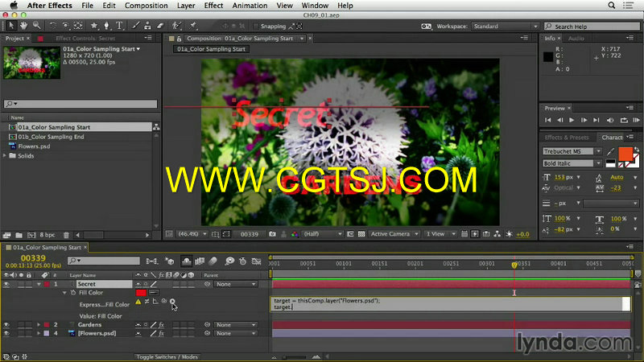
Task: Click Toggle Switches / Modes button
Action: click(167, 357)
